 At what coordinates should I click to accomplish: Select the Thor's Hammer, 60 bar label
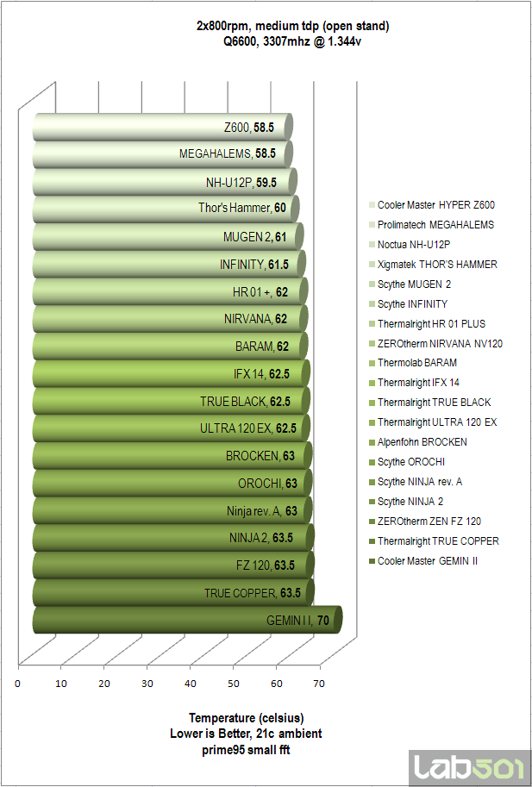click(x=242, y=207)
